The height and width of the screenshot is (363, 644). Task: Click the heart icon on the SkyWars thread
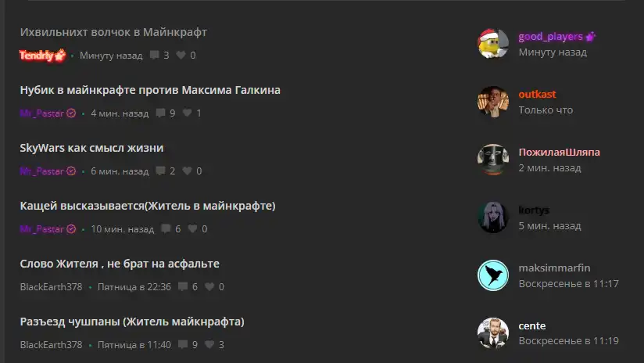(188, 171)
